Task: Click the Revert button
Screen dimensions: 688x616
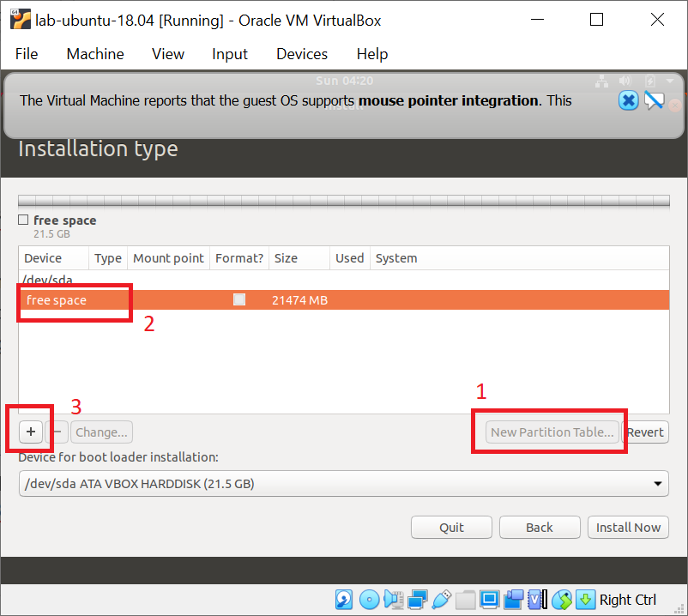Action: tap(645, 432)
